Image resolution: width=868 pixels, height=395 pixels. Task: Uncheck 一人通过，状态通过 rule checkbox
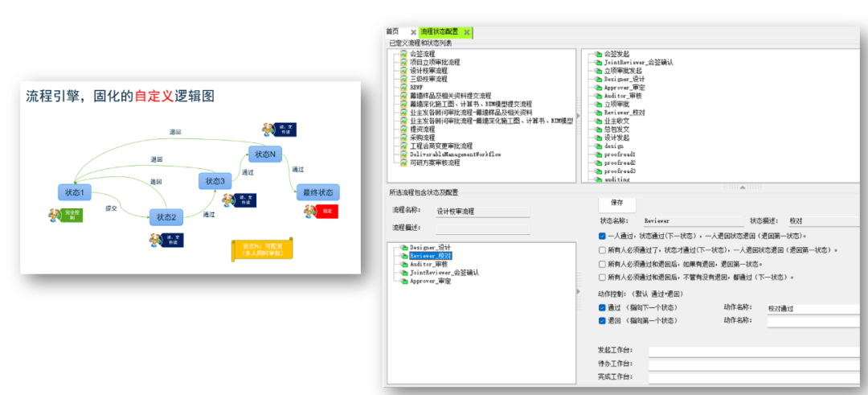coord(602,236)
